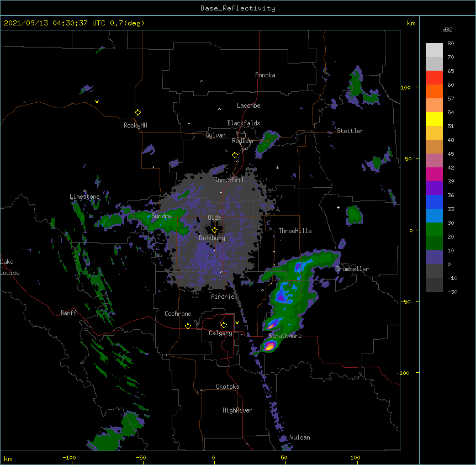The image size is (476, 465).
Task: Click the intense storm core southwest of Strathmore
Action: 269,346
